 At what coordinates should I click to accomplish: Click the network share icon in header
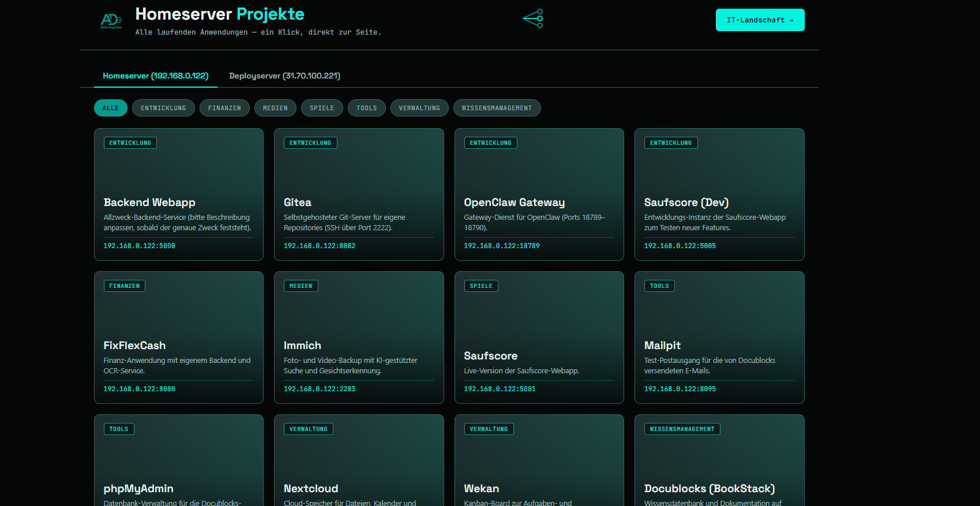533,18
